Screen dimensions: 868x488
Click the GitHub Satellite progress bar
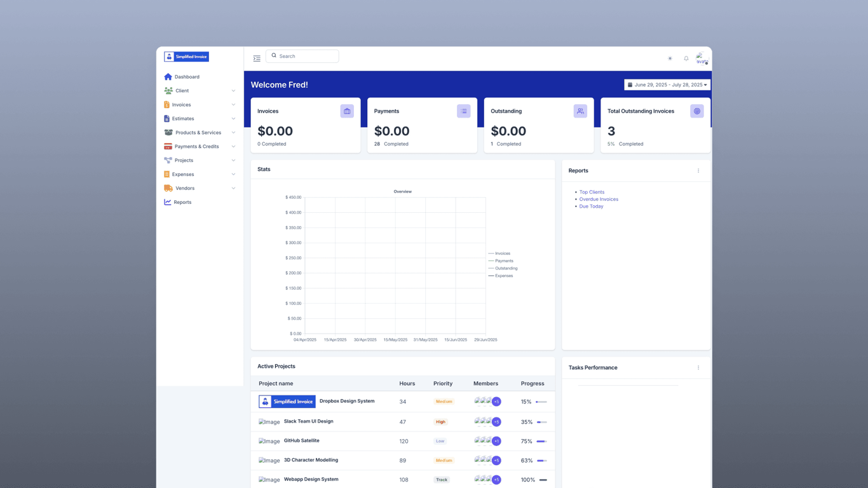[541, 441]
